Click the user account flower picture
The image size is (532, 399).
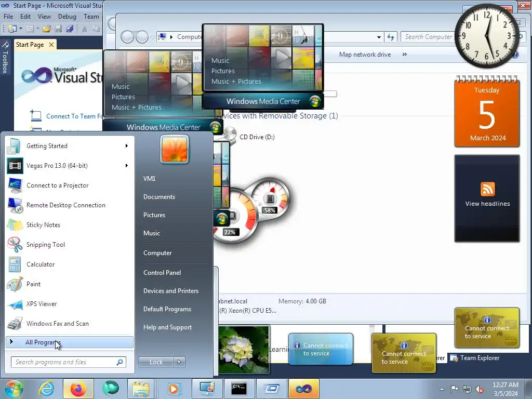175,149
